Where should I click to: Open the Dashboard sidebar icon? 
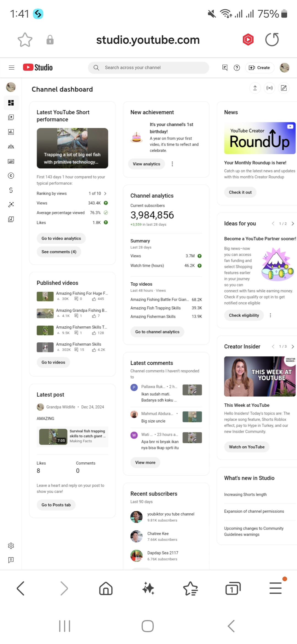(x=11, y=103)
